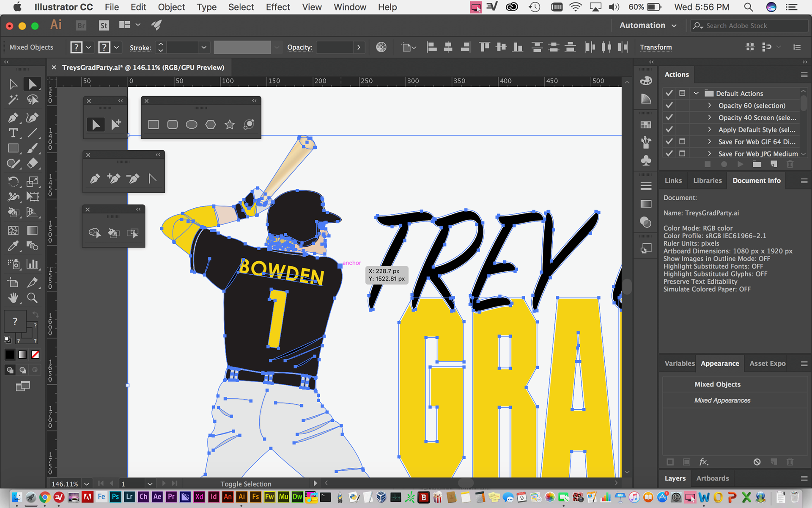Screen dimensions: 812x508
Task: Toggle checkmark for Opacity 60 (selection)
Action: [669, 105]
